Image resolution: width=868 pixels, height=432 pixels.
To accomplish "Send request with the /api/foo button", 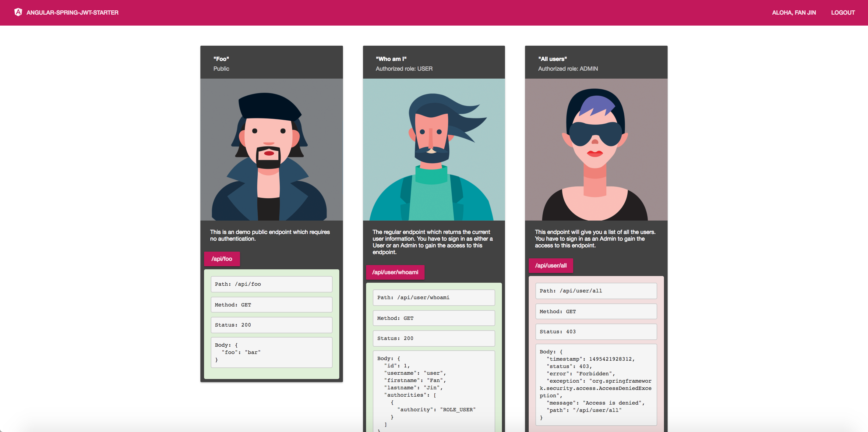I will [x=222, y=258].
